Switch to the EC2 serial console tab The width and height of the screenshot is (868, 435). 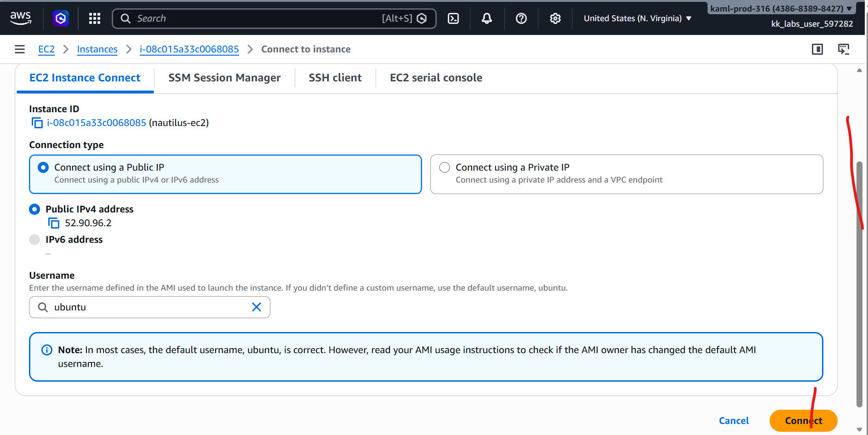pos(436,78)
